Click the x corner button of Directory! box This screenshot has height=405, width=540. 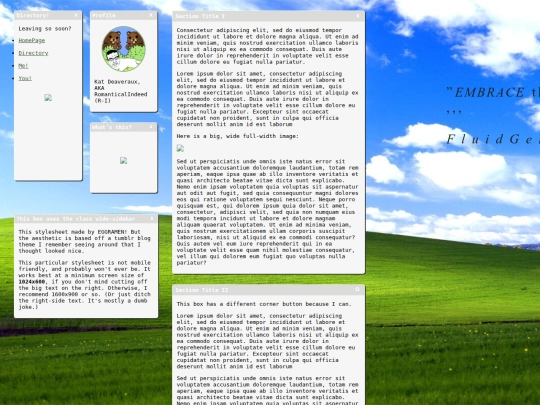point(76,15)
